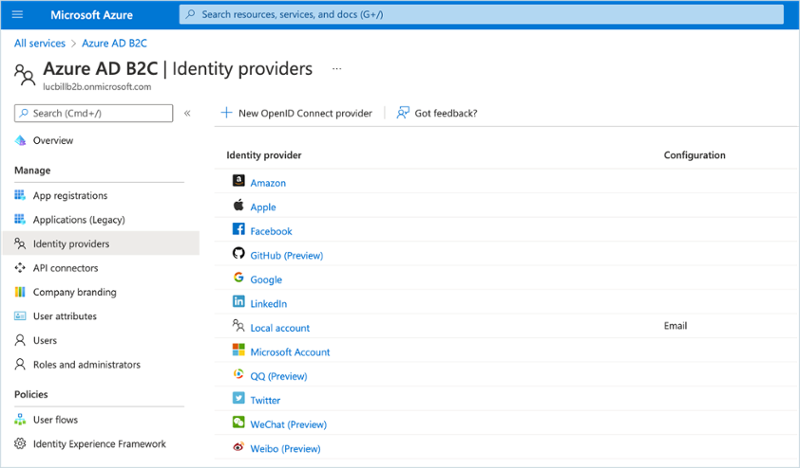Open the hamburger portal menu
Image resolution: width=800 pixels, height=468 pixels.
[17, 14]
